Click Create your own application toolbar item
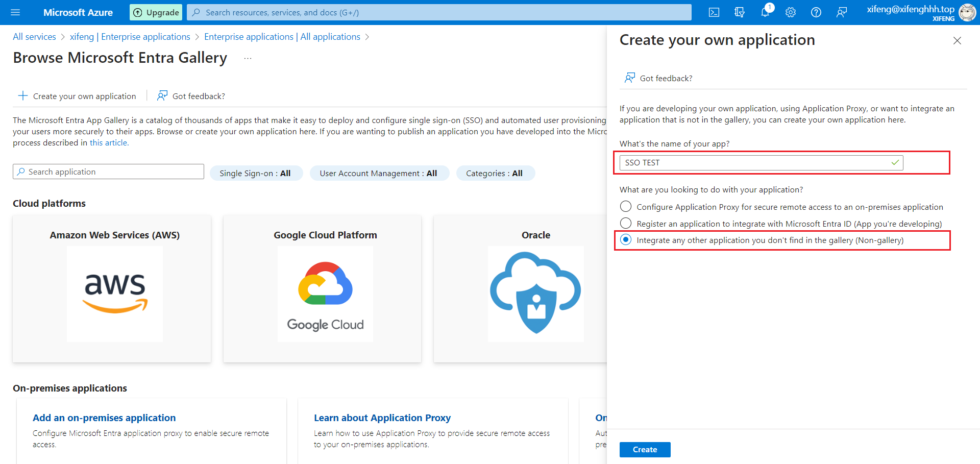The width and height of the screenshot is (980, 464). (x=77, y=96)
